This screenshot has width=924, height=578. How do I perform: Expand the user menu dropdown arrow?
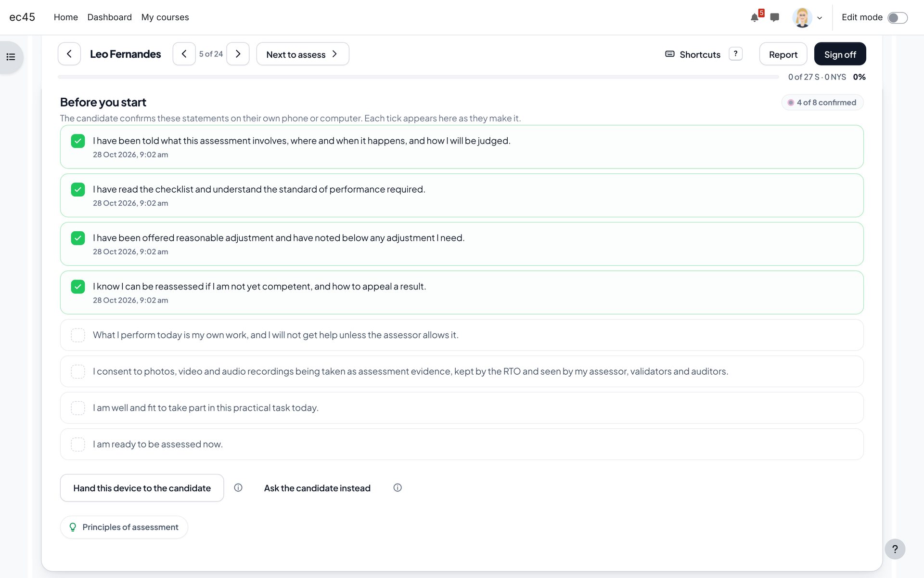(x=820, y=18)
